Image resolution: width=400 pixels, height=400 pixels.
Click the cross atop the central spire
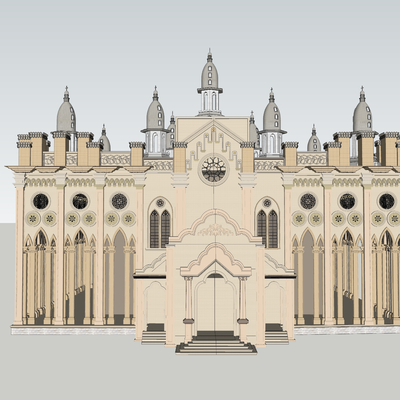(210, 51)
